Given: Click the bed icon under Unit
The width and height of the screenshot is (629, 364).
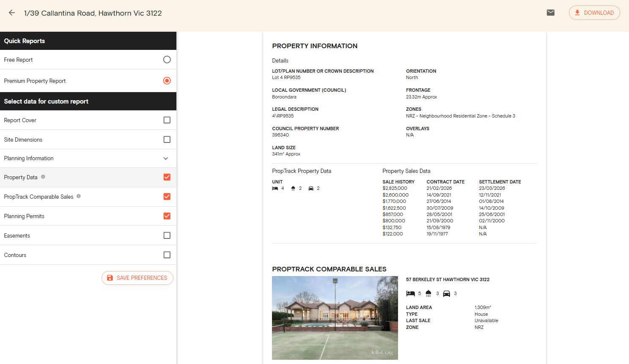Looking at the screenshot, I should 275,189.
